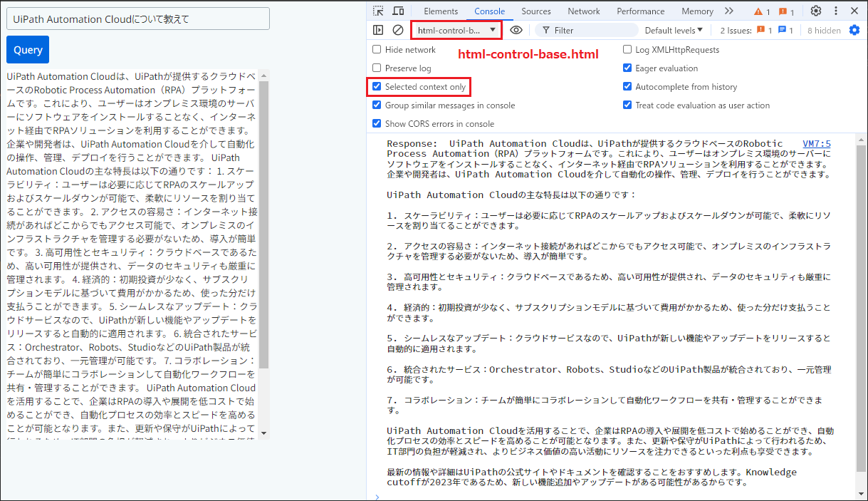868x501 pixels.
Task: Uncheck Autocomplete from history
Action: click(627, 87)
